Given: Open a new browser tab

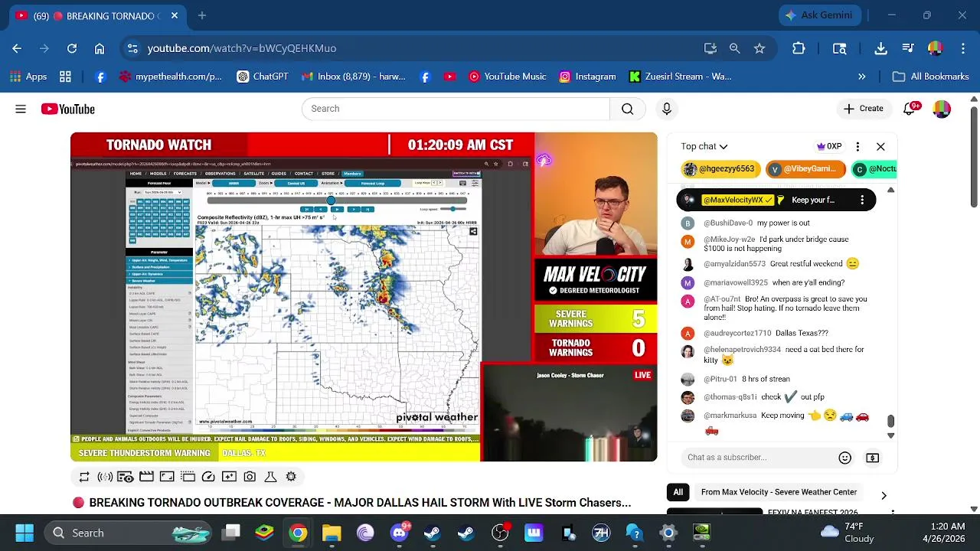Looking at the screenshot, I should pos(202,15).
